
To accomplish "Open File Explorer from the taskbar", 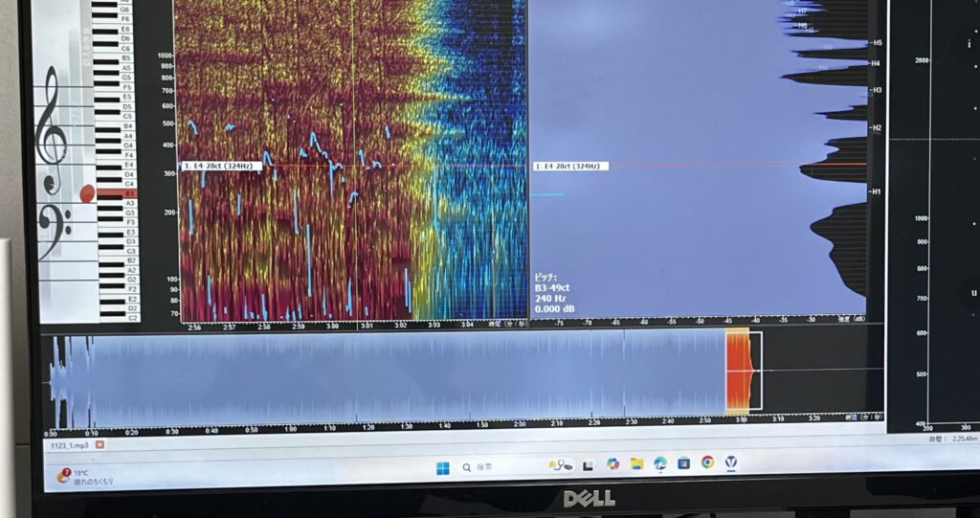I will click(636, 464).
